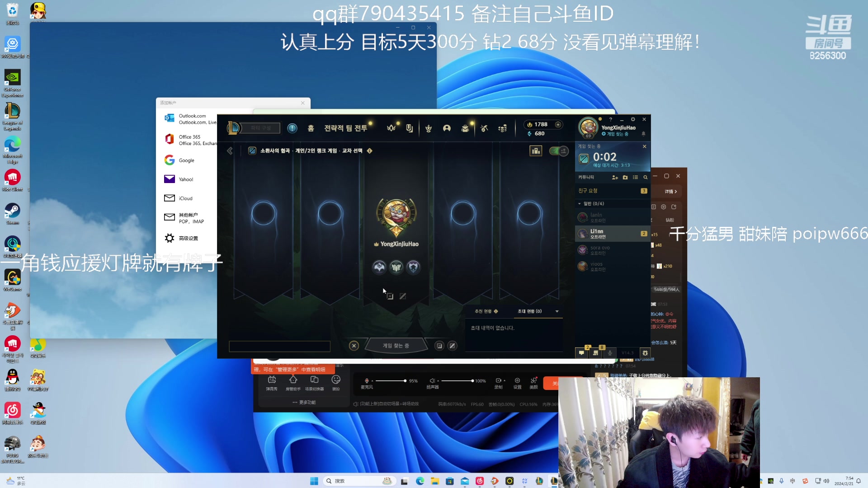Open the Loot (전리품) icon in LoL client

484,128
